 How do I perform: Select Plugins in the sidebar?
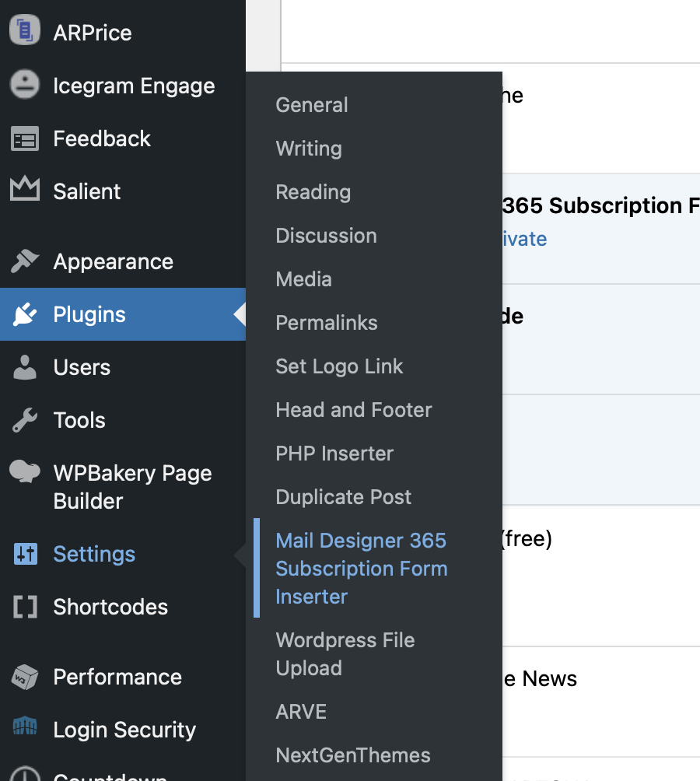[x=89, y=314]
